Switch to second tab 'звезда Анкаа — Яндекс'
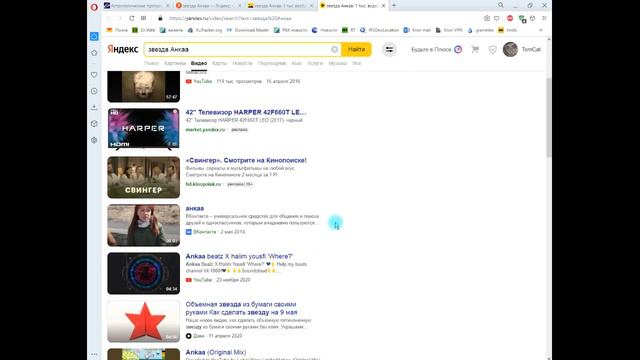 point(208,6)
